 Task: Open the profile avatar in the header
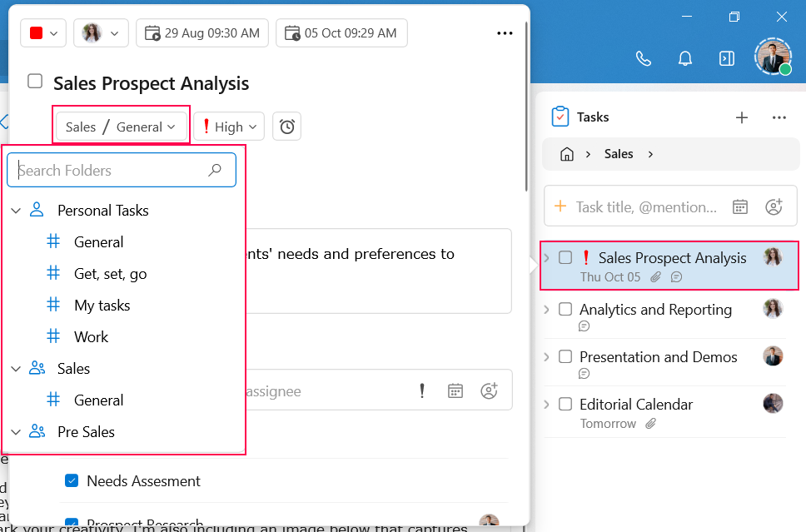[x=773, y=57]
